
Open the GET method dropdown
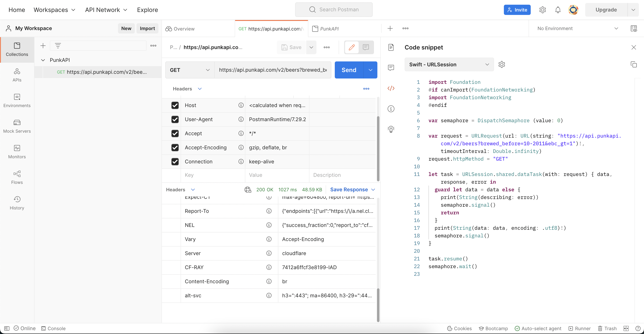(190, 70)
